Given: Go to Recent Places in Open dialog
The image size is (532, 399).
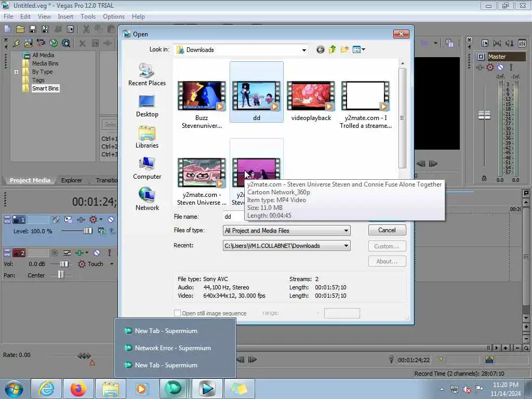Looking at the screenshot, I should pos(147,74).
